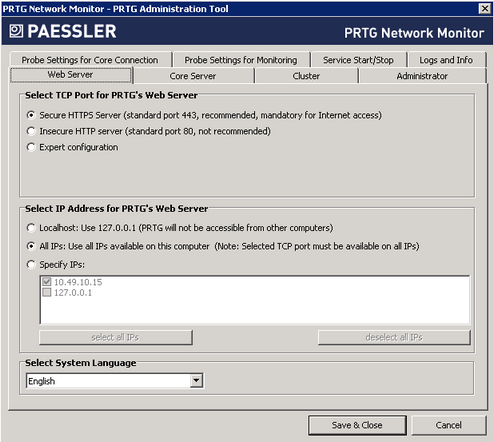Choose All IPs radio option
Screen dimensions: 494x442
pos(31,246)
